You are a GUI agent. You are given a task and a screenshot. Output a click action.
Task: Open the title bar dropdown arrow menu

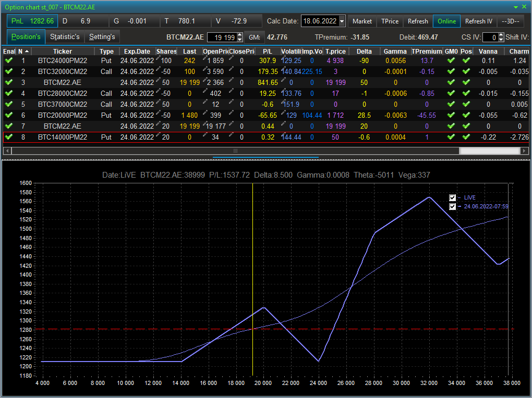click(x=516, y=7)
